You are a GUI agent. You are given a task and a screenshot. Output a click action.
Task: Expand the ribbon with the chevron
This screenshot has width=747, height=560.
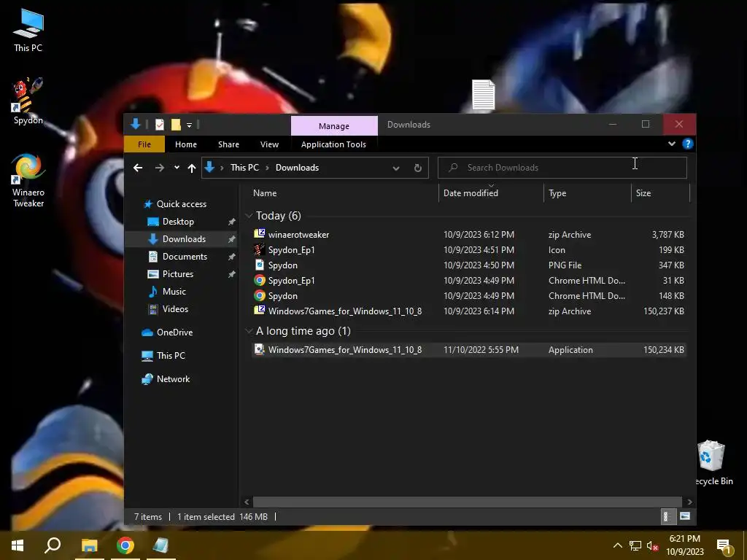click(x=672, y=144)
